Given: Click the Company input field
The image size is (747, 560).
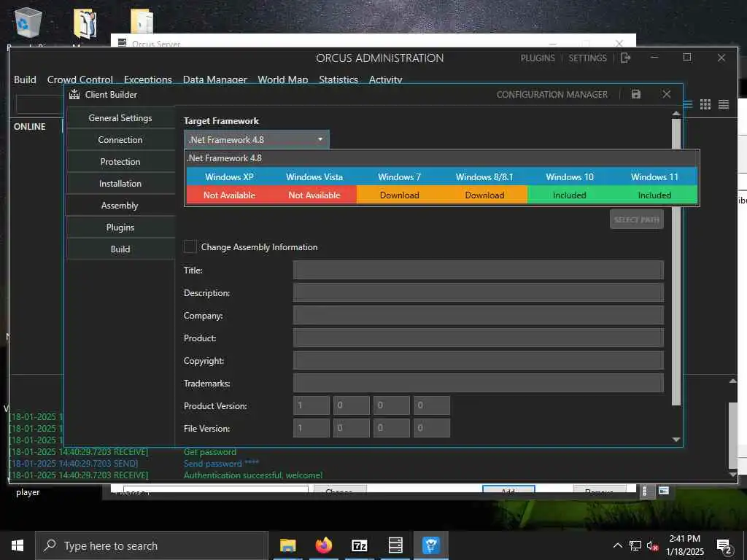Looking at the screenshot, I should 479,315.
